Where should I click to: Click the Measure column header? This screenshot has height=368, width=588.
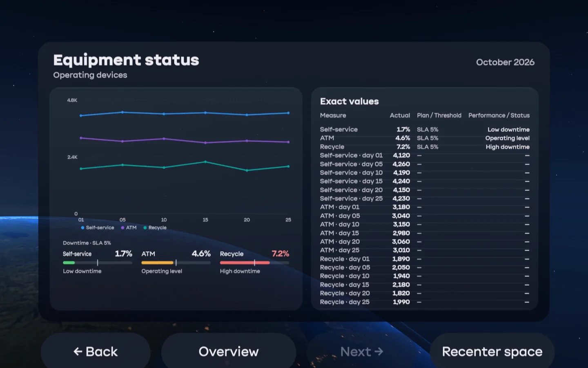[333, 115]
